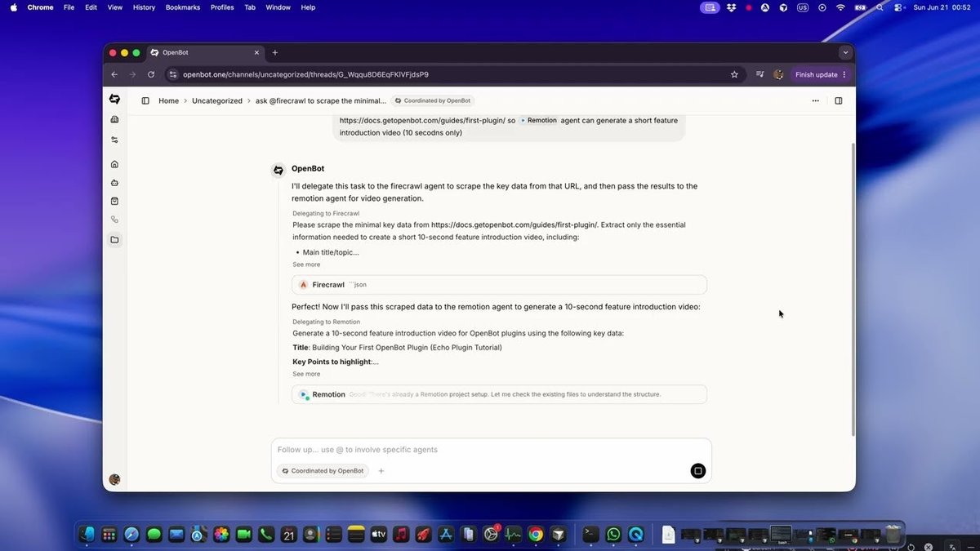The image size is (980, 551).
Task: Open the dashboard gauge icon in sidebar
Action: tap(114, 119)
